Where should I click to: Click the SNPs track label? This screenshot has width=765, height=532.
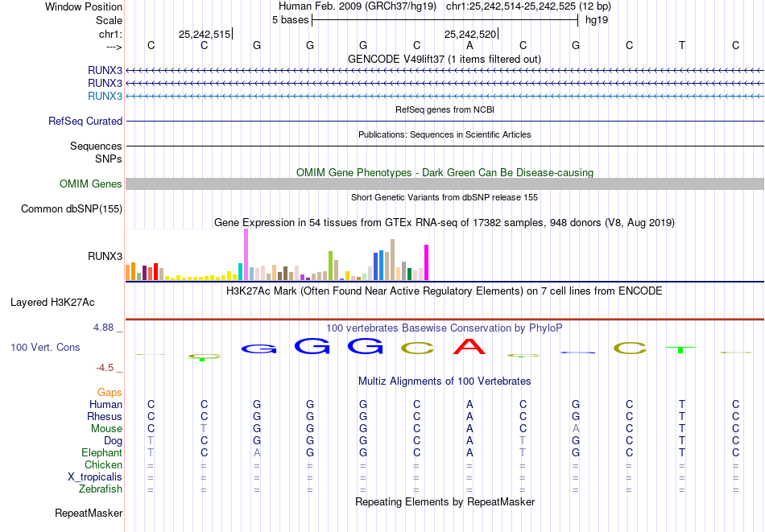coord(109,159)
